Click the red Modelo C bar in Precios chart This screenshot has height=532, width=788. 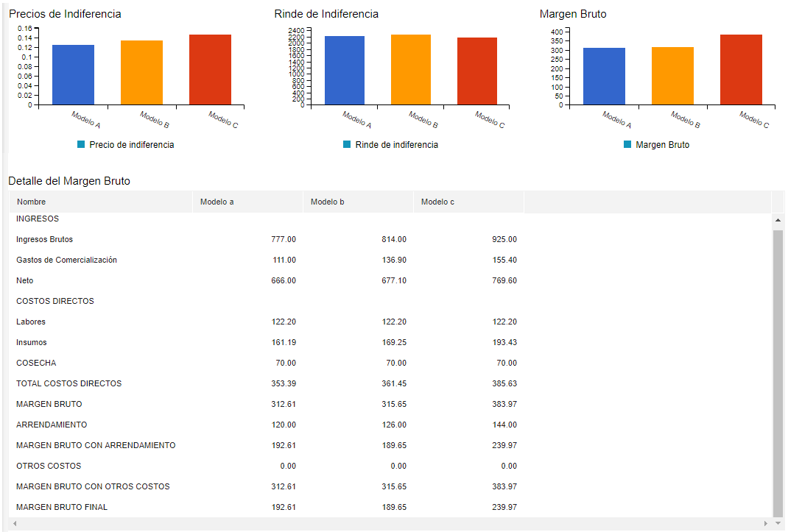point(210,69)
